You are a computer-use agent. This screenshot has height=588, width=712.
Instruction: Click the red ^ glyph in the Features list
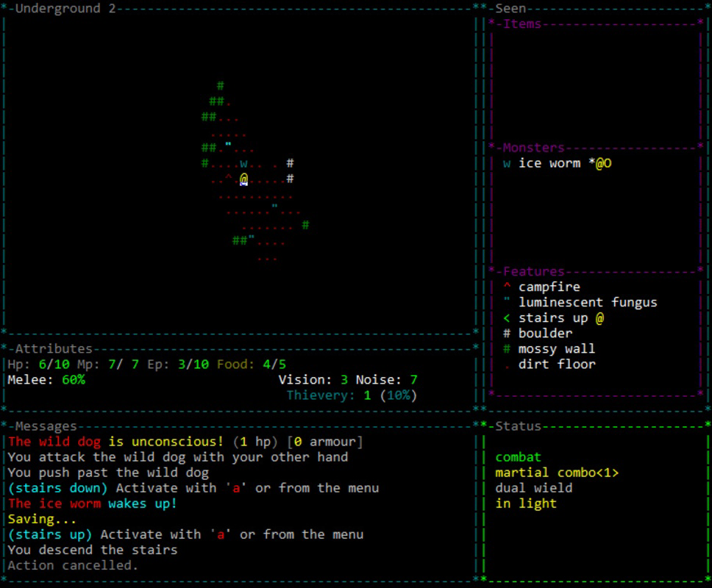pyautogui.click(x=508, y=286)
